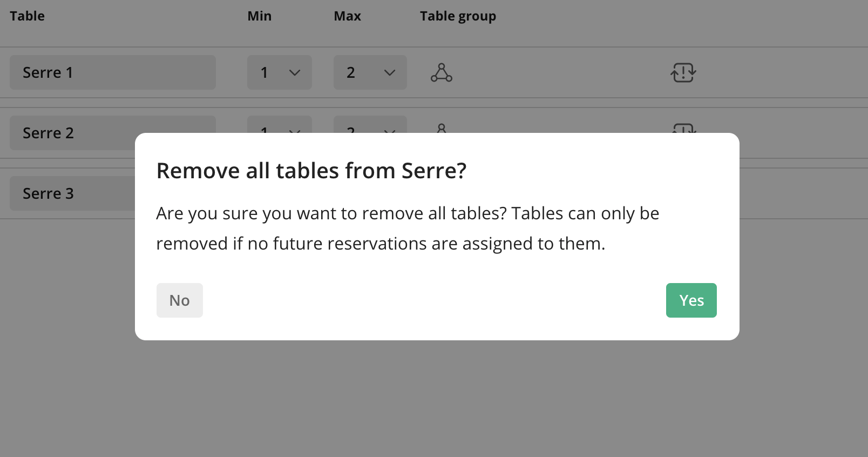Edit the Serre 3 table name field
Screen dimensions: 868x457
tap(72, 193)
